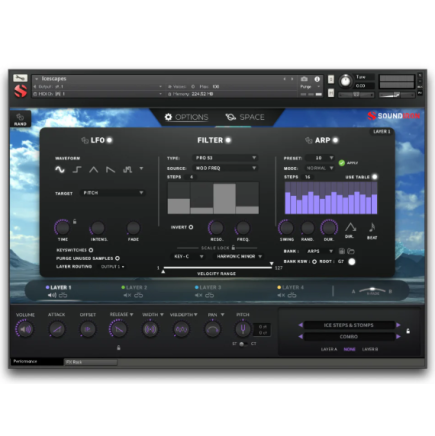
Task: Toggle the FILTER power button
Action: (228, 140)
